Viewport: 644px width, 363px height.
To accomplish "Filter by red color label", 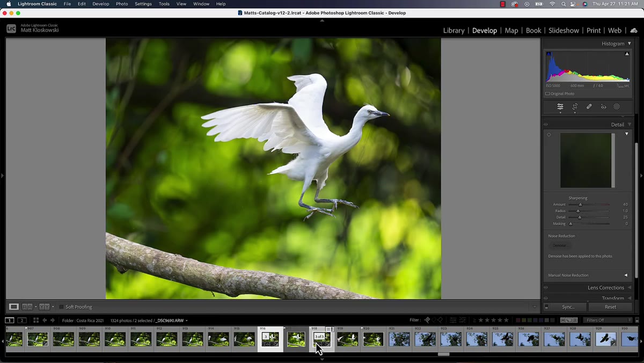I will pyautogui.click(x=518, y=320).
